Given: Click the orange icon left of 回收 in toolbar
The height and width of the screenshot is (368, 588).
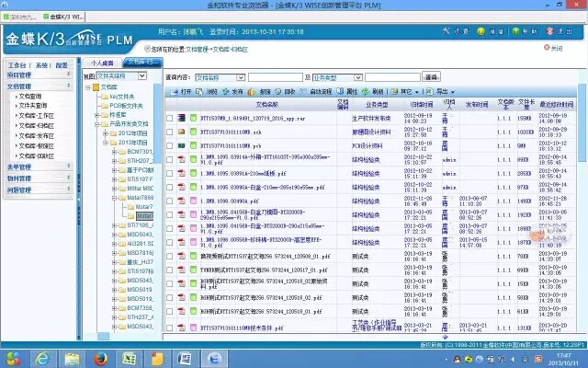Looking at the screenshot, I should click(252, 92).
